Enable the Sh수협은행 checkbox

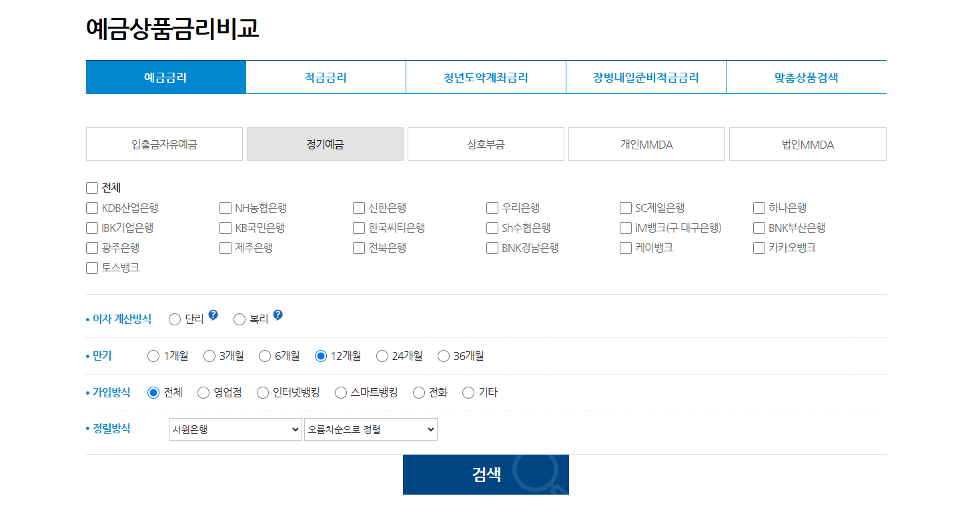click(492, 228)
